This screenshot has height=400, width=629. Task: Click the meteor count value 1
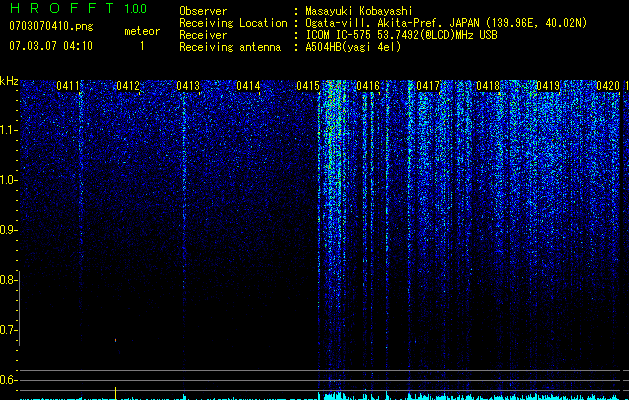pos(142,46)
